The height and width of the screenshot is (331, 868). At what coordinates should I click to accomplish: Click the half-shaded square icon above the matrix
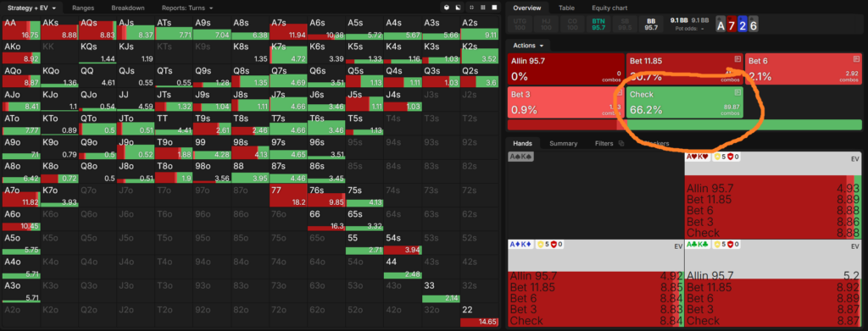coord(458,8)
